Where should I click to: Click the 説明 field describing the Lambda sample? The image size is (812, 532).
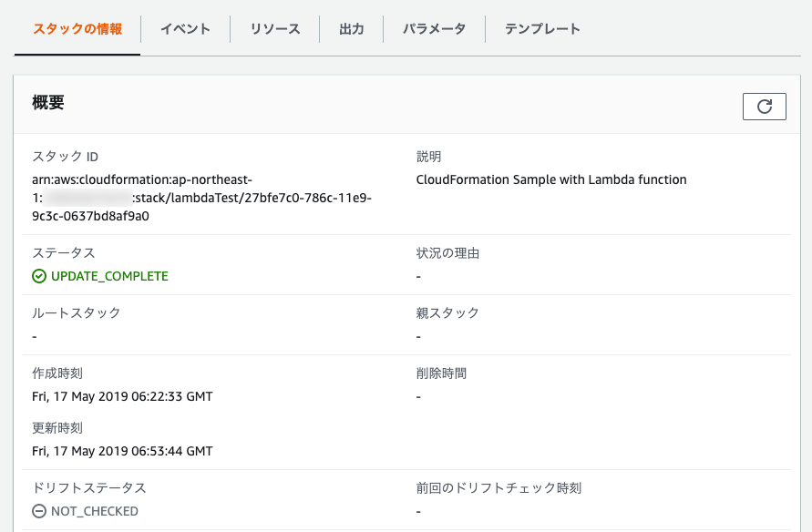click(x=550, y=179)
